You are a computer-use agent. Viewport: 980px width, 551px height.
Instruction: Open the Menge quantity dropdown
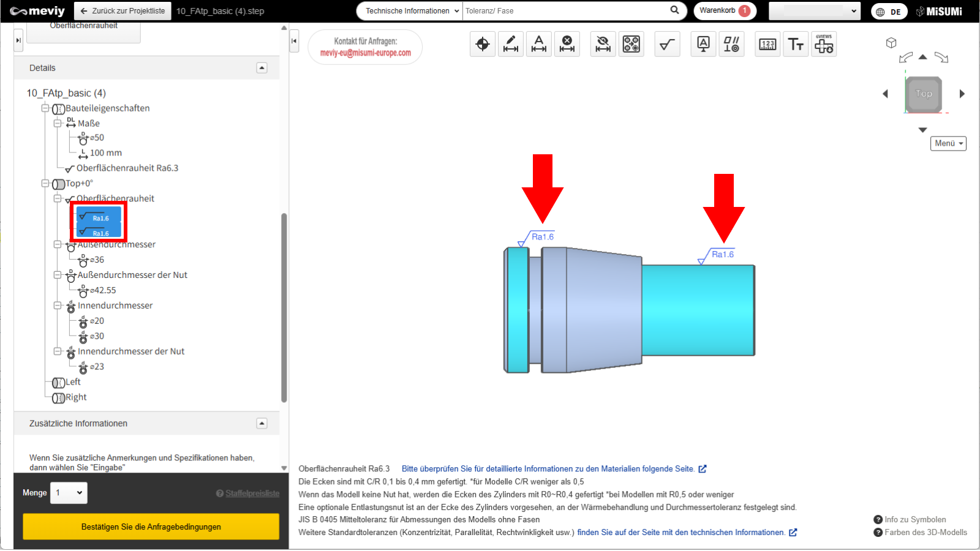pyautogui.click(x=69, y=493)
